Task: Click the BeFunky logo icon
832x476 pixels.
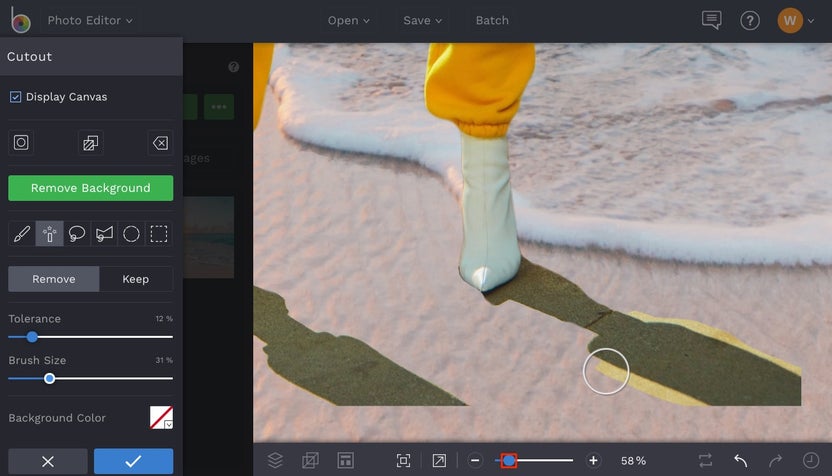Action: point(21,20)
